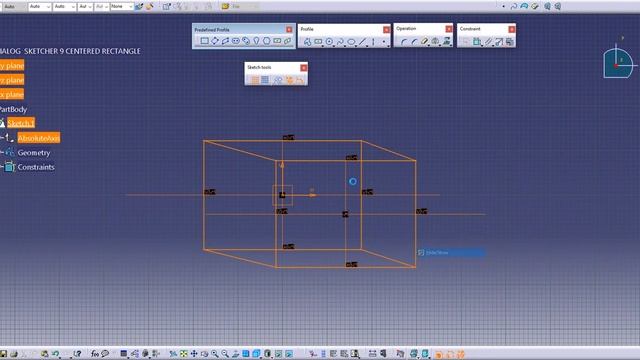640x360 pixels.
Task: Close the Profile toolbar
Action: coord(386,29)
